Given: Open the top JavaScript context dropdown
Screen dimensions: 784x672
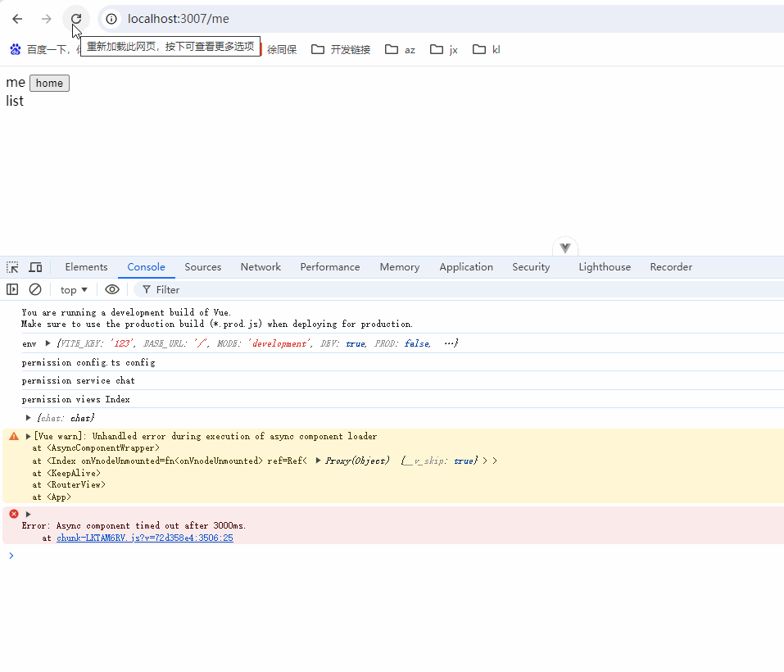Looking at the screenshot, I should (x=74, y=290).
